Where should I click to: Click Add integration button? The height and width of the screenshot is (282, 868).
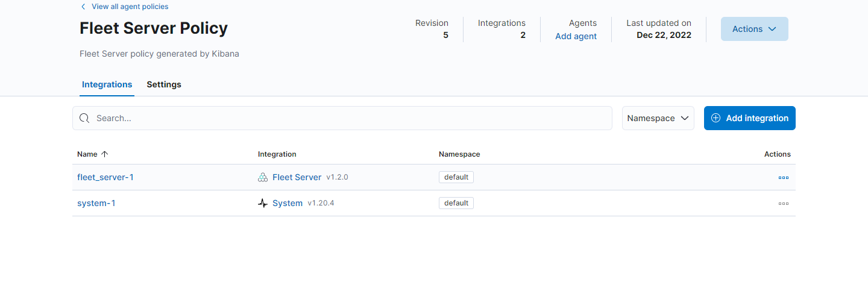coord(750,118)
